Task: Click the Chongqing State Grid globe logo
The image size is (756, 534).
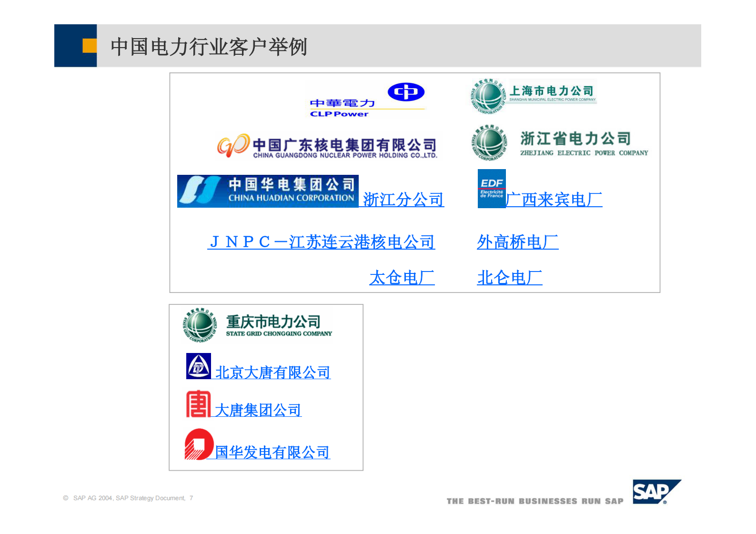Action: [x=200, y=325]
